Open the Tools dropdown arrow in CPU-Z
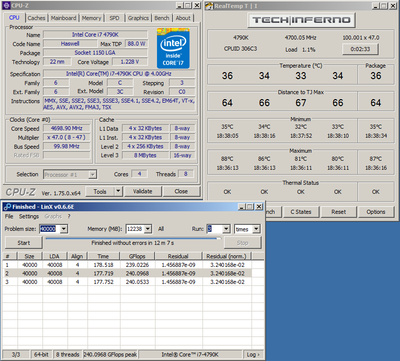 (118, 191)
